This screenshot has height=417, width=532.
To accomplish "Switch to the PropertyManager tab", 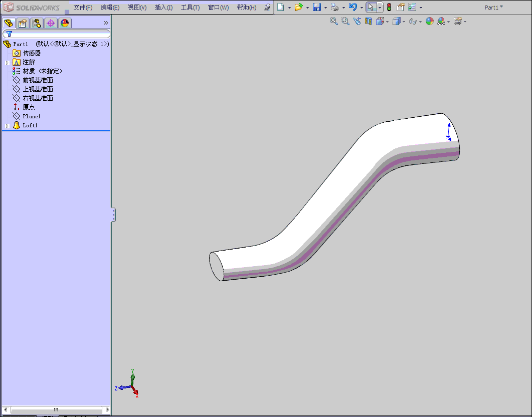I will pos(23,23).
